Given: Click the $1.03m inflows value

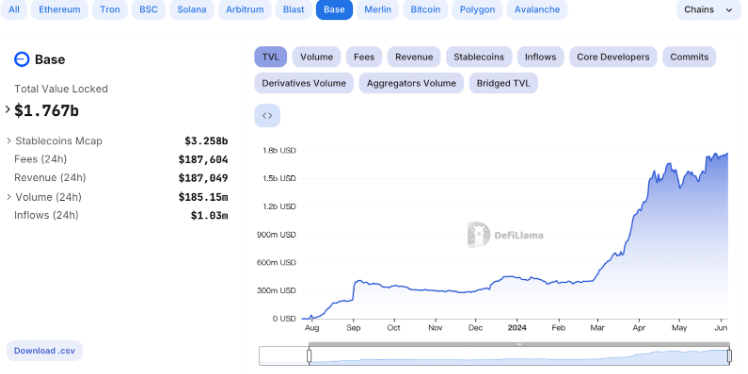Looking at the screenshot, I should coord(209,216).
